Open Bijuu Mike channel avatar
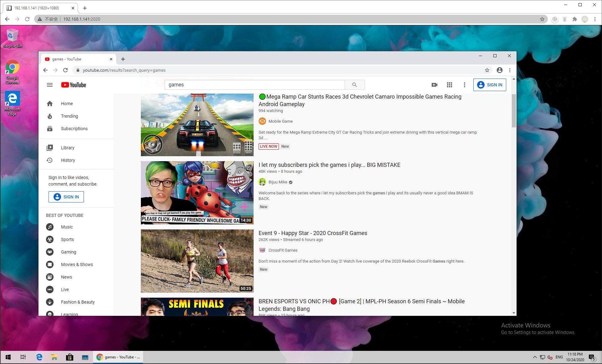602x364 pixels. point(262,182)
